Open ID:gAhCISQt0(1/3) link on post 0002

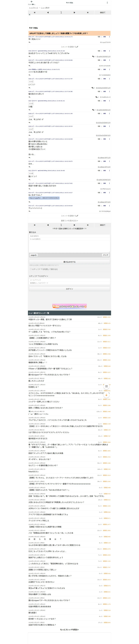point(103,57)
